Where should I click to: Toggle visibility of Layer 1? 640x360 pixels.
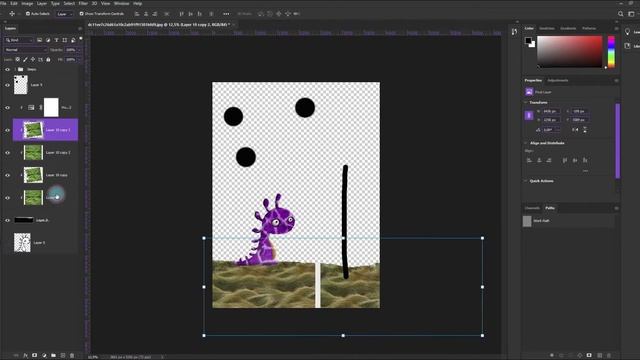tap(7, 85)
